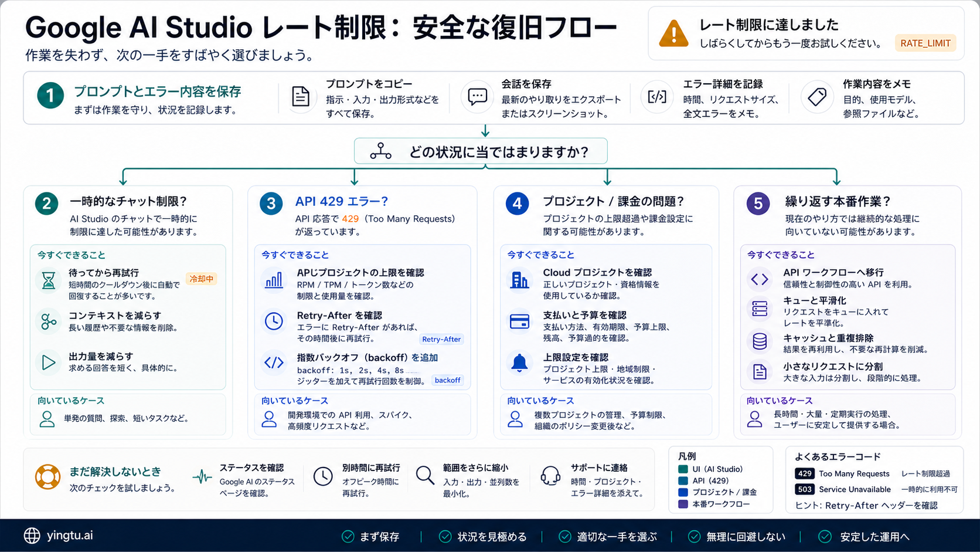Click the レート制限に達しました alert title
The height and width of the screenshot is (552, 980).
pyautogui.click(x=769, y=25)
